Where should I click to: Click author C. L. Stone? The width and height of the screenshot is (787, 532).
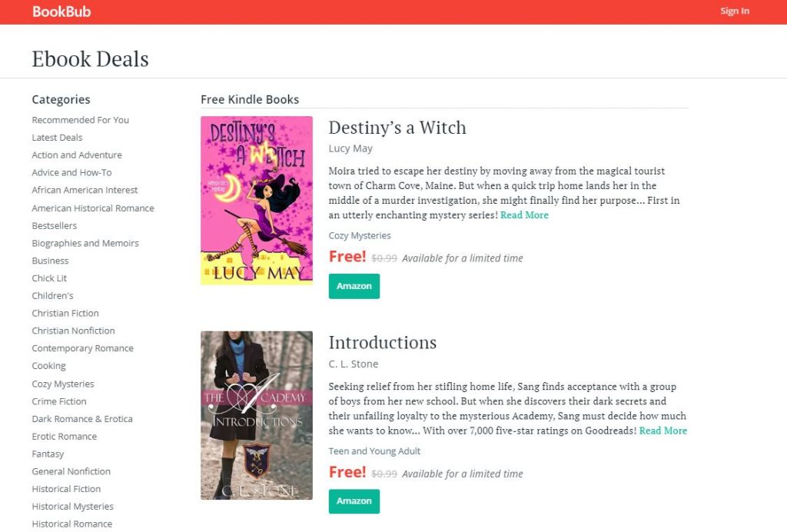coord(352,364)
